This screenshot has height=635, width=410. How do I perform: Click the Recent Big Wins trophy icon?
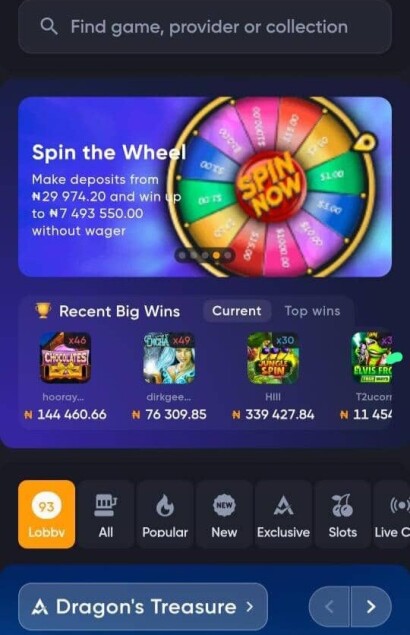point(43,311)
